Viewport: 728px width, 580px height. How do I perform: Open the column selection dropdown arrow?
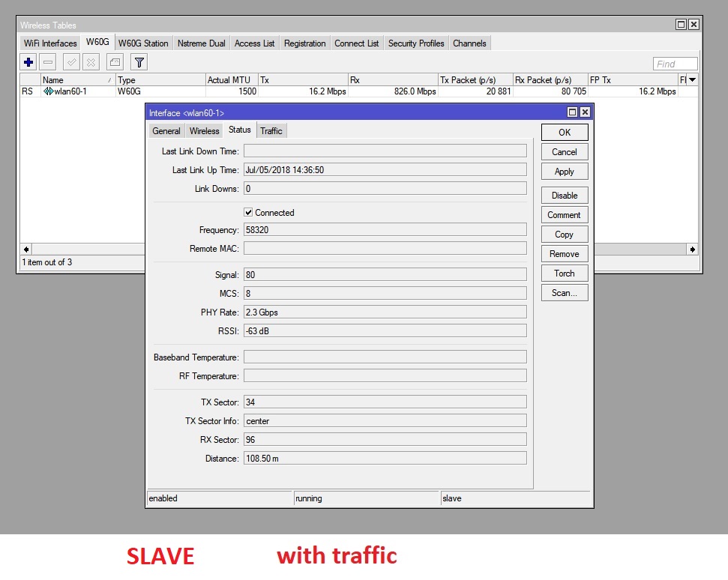pyautogui.click(x=694, y=79)
